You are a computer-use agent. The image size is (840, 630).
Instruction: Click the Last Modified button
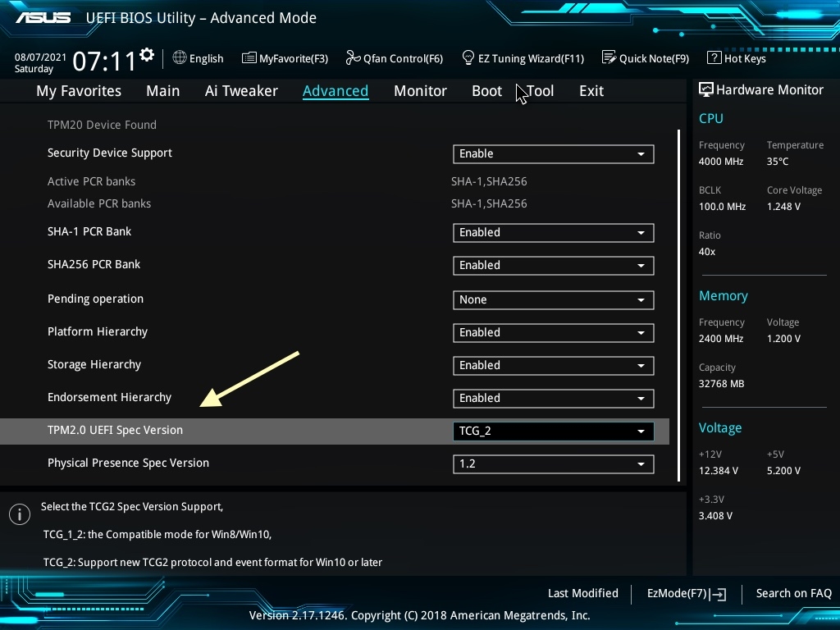pos(582,593)
